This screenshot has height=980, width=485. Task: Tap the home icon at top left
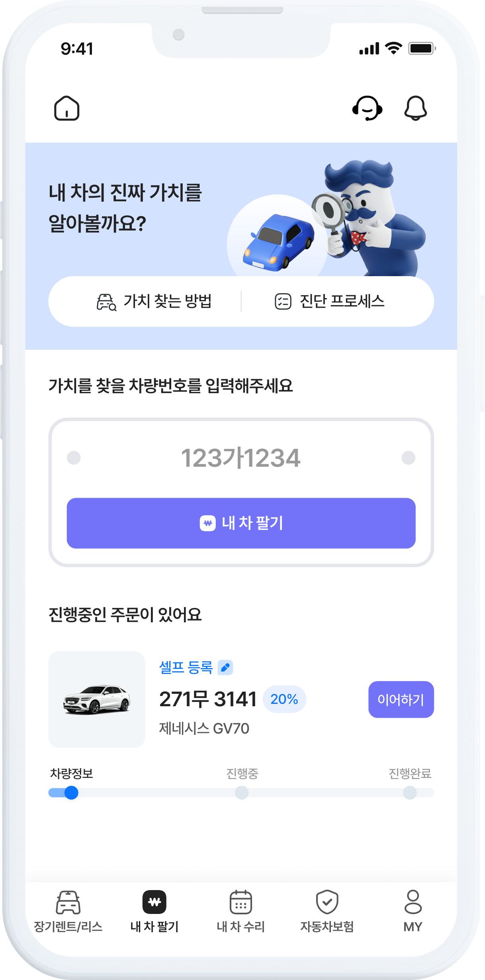[66, 108]
